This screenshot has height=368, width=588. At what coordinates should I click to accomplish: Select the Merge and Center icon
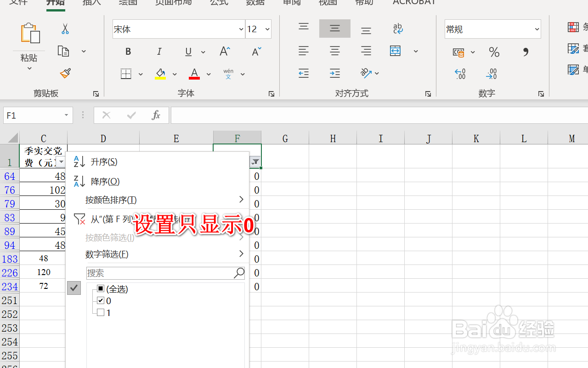pyautogui.click(x=395, y=52)
